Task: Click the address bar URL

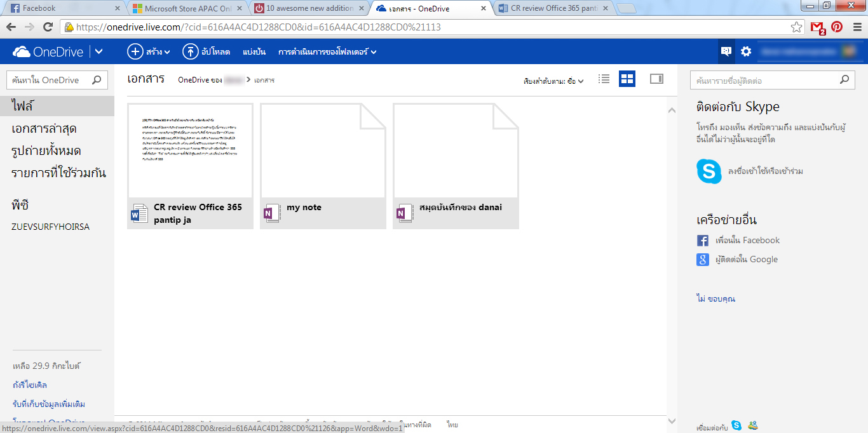Action: point(258,27)
